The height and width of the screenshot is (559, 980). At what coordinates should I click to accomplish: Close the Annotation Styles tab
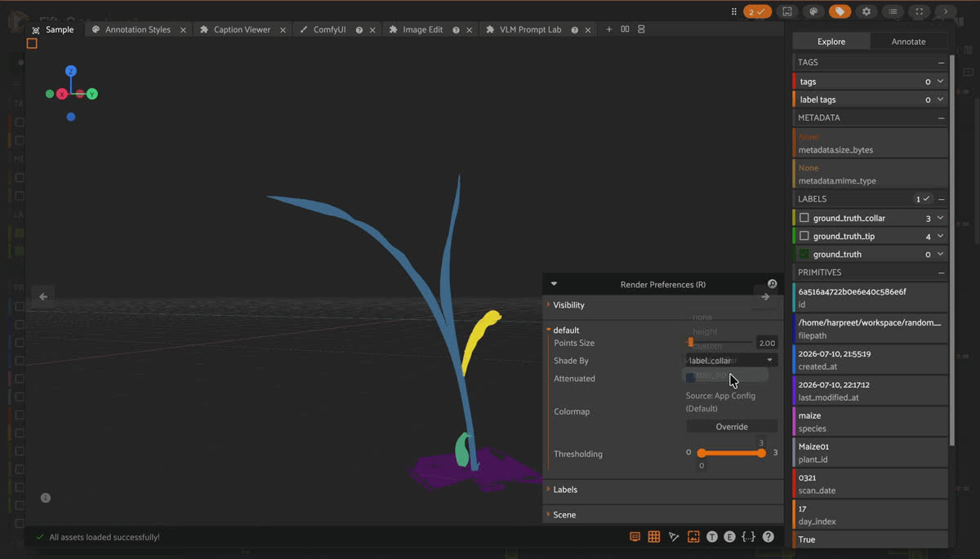(183, 30)
